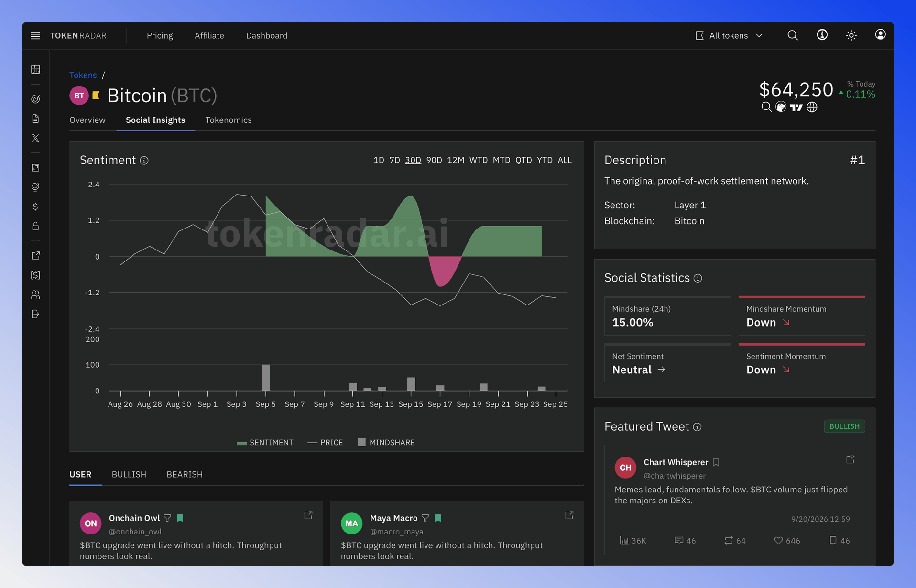Set sentiment range to 90D

point(434,160)
